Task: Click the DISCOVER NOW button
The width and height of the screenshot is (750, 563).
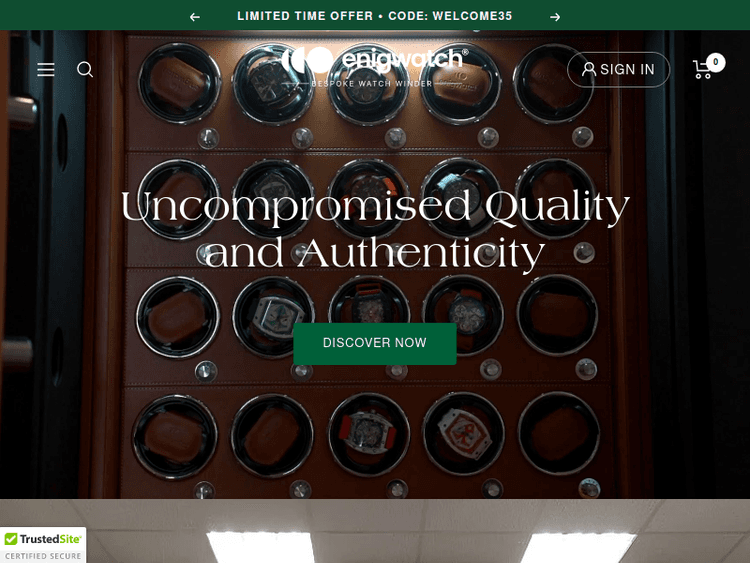Action: click(375, 343)
